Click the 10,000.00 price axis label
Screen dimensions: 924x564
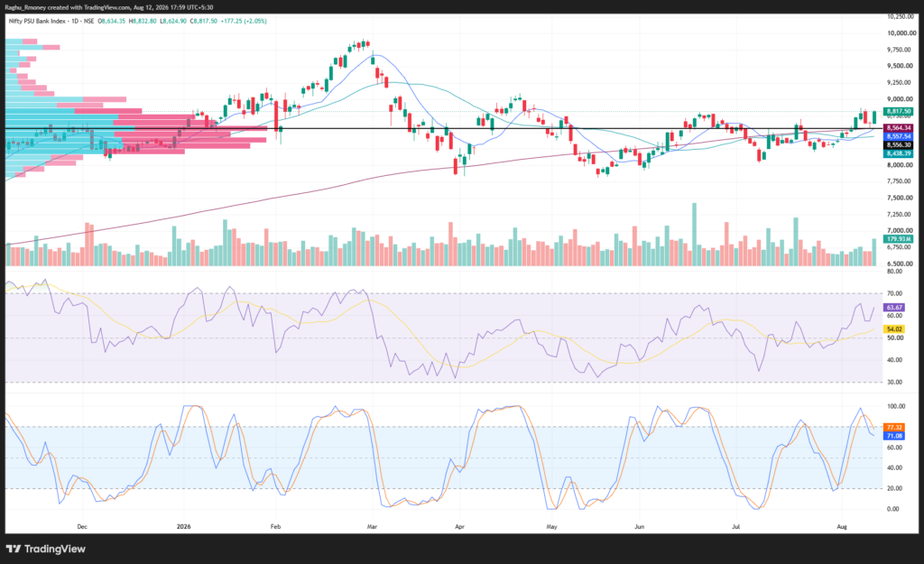click(901, 33)
